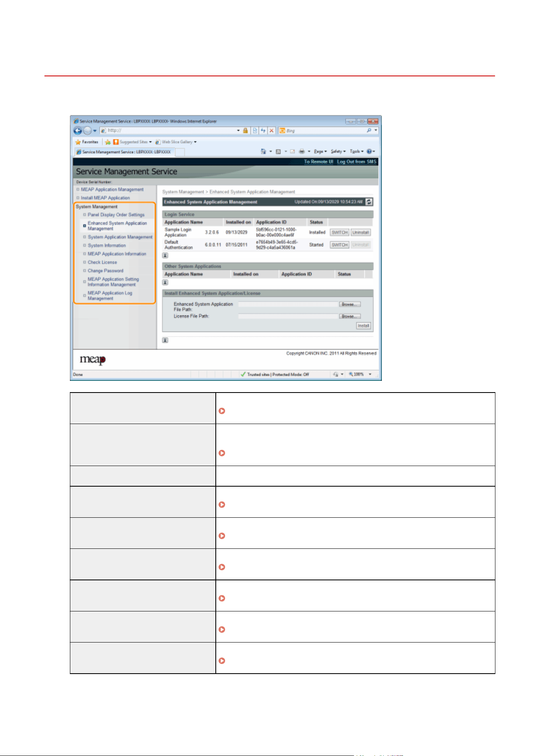Click SWITCH for Sample Login Application
535x756 pixels.
tap(339, 232)
